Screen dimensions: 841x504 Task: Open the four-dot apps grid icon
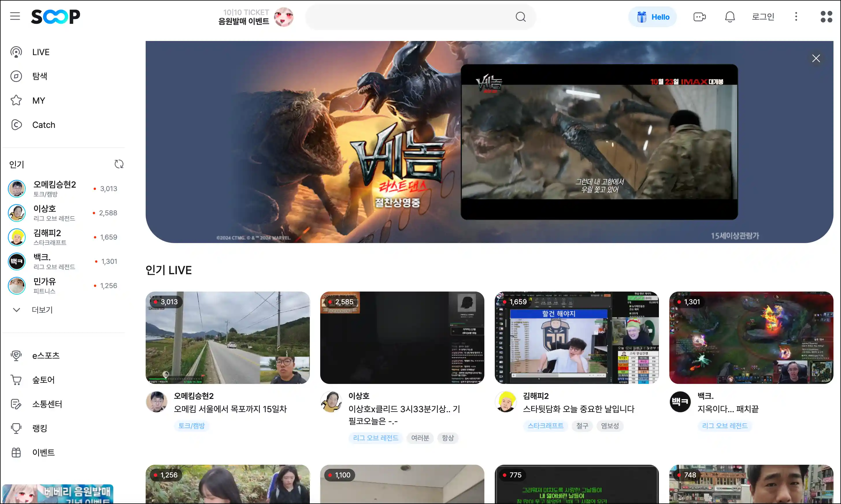click(x=826, y=17)
